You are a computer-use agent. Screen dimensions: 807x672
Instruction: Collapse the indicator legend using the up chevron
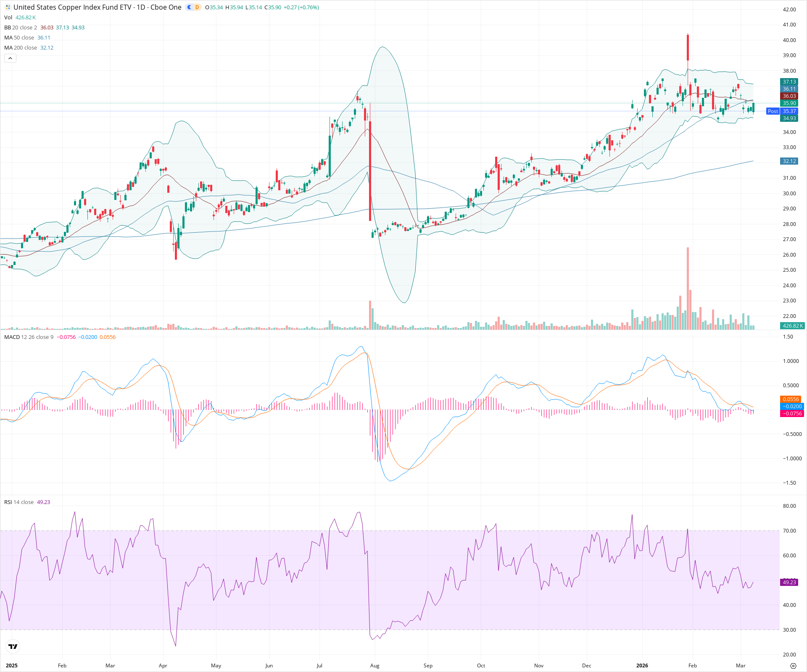coord(10,58)
